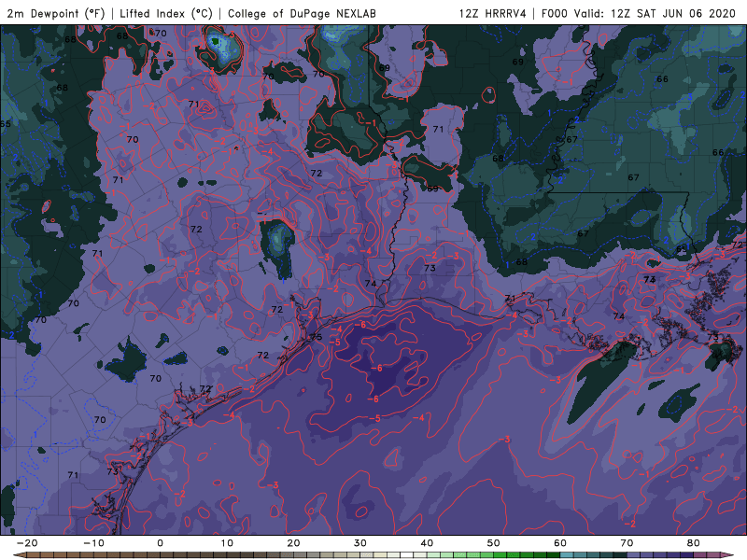Click the dewpoint value 75 near Galveston Bay

[x=317, y=337]
